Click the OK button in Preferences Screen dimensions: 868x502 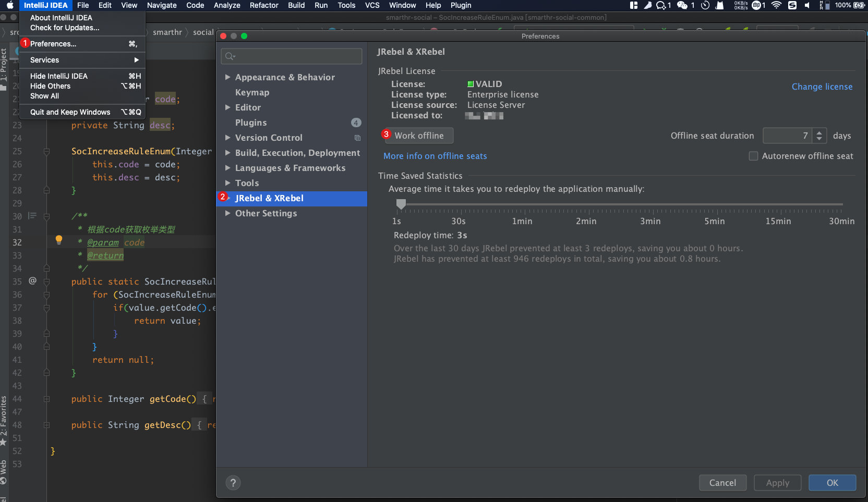(833, 483)
